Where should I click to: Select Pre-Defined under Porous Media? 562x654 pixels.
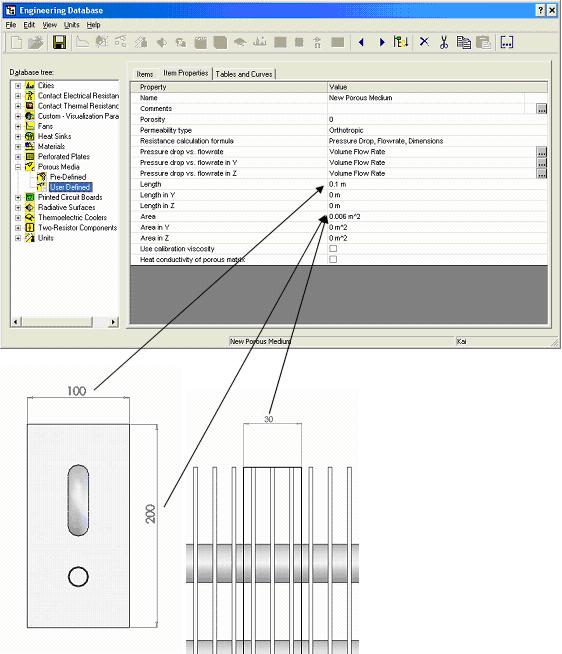coord(68,177)
